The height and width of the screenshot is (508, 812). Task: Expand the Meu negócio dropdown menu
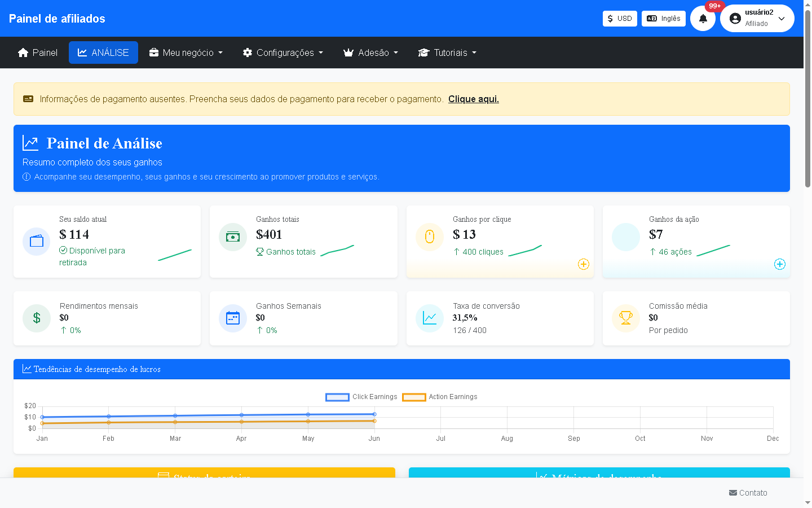tap(186, 52)
